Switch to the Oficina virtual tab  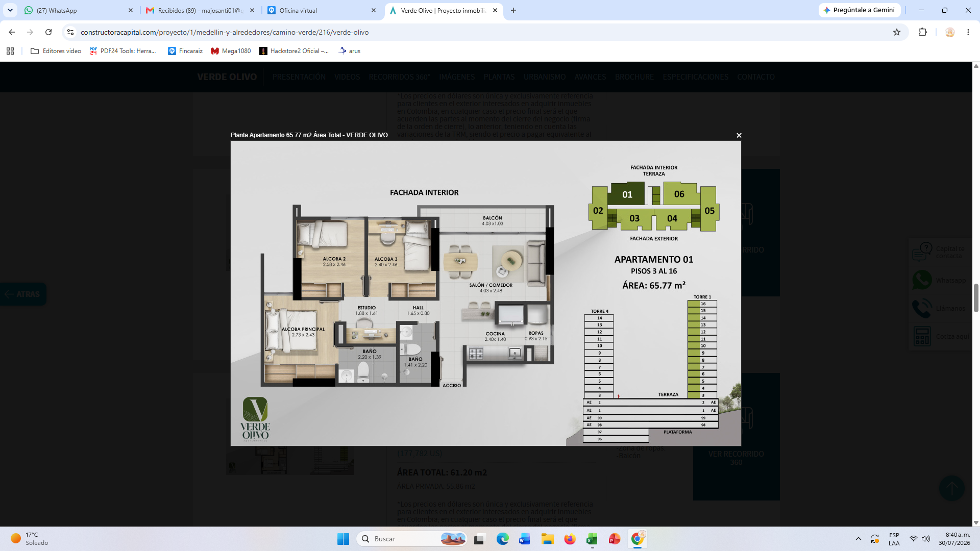(x=322, y=10)
